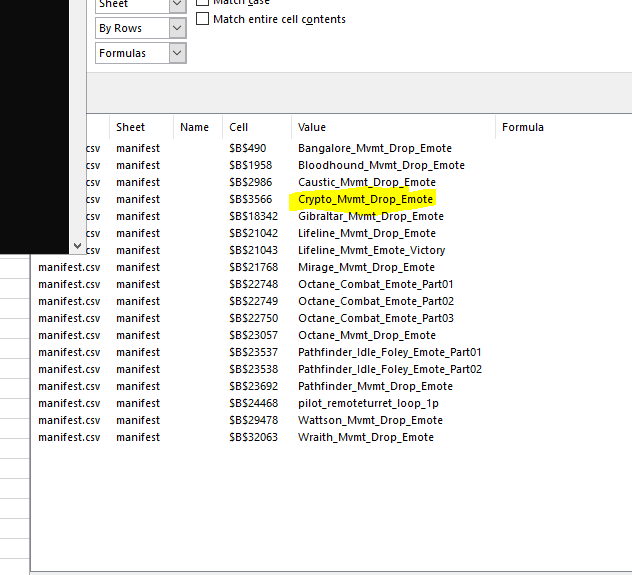Screen dimensions: 632x575
Task: Click the Formula column header
Action: (x=522, y=127)
